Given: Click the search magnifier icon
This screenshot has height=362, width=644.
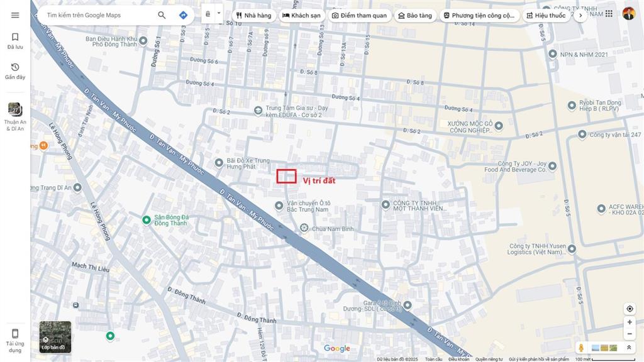Looking at the screenshot, I should 162,15.
